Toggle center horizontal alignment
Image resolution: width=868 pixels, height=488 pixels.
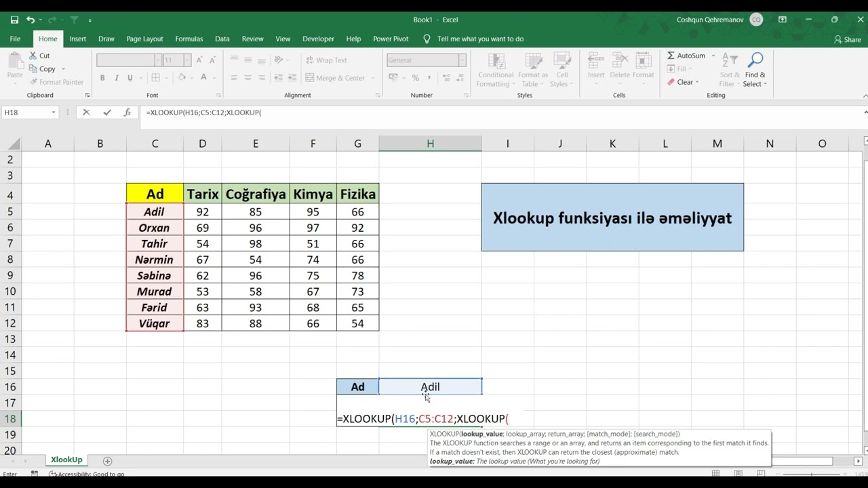click(x=248, y=78)
